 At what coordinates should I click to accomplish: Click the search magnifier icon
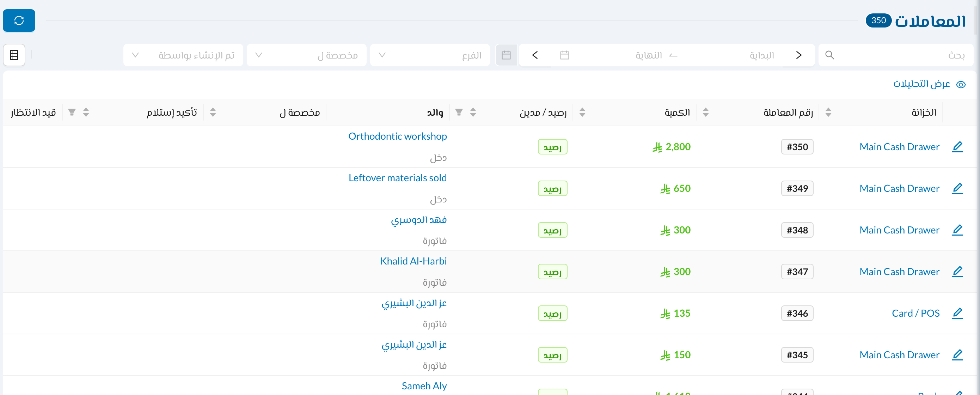(x=830, y=55)
